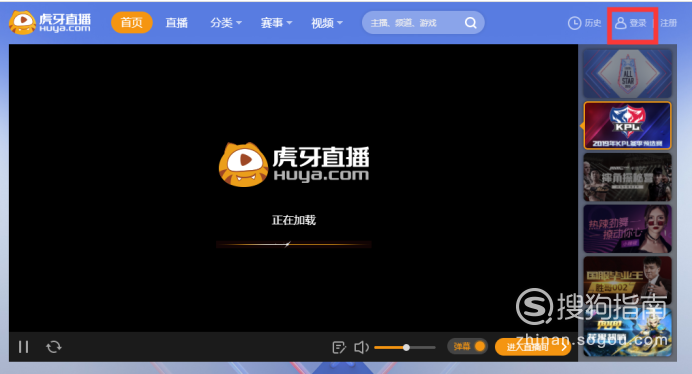Screen dimensions: 692x374
Task: Select the 国服 胜哥002 stream thumbnail
Action: pyautogui.click(x=628, y=280)
